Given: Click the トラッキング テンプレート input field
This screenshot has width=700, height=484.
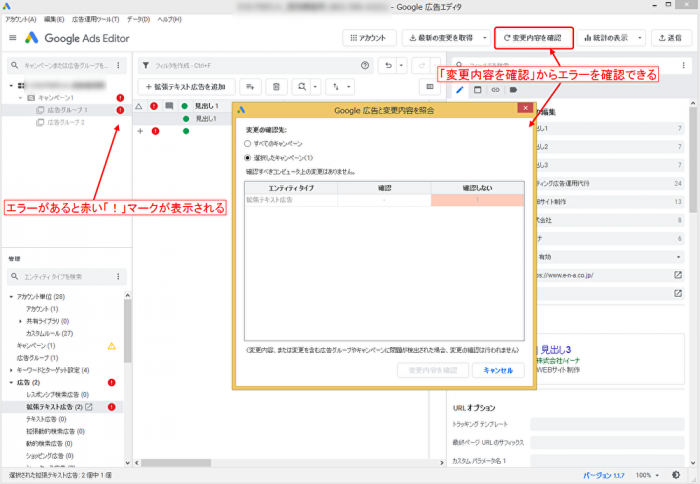Looking at the screenshot, I should tap(607, 424).
